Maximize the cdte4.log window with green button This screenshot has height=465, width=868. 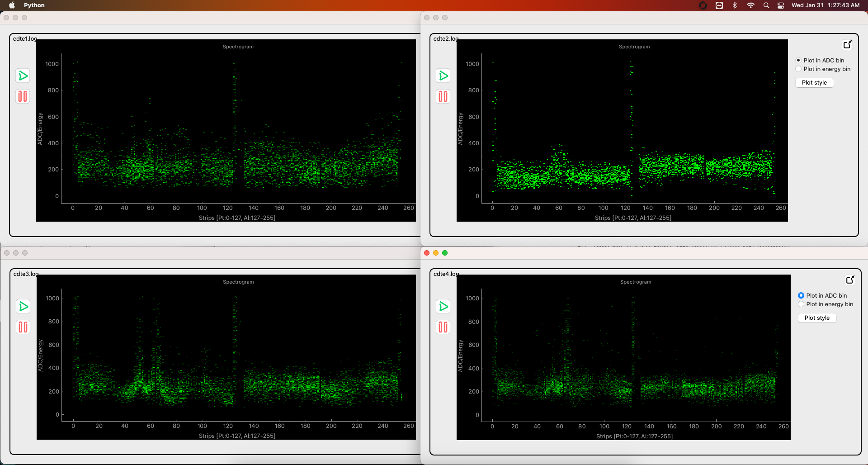445,253
